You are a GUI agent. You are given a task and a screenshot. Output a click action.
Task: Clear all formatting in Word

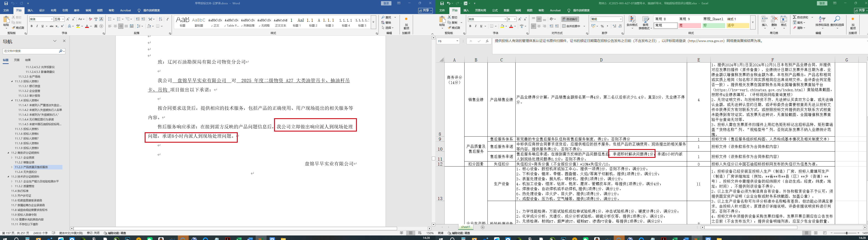90,19
